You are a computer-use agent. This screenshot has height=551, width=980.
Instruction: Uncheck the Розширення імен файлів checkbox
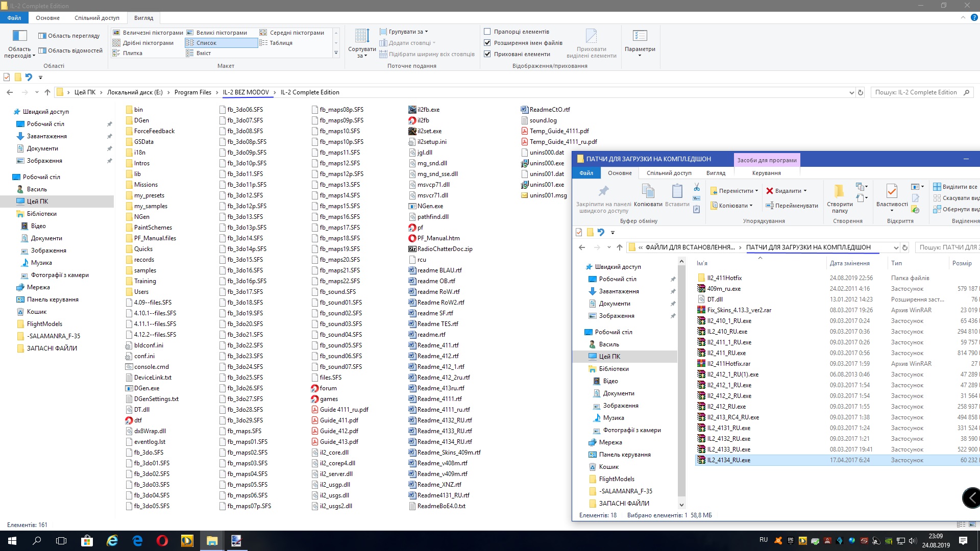[487, 43]
